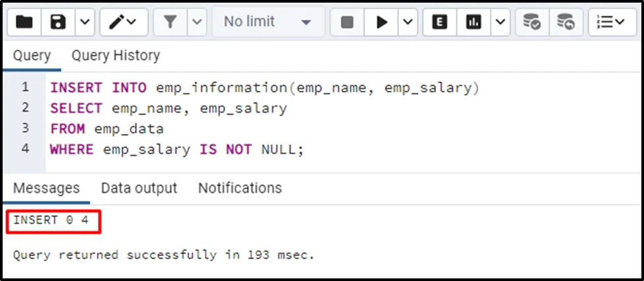Run the query with Execute play button
This screenshot has width=644, height=281.
click(x=382, y=22)
